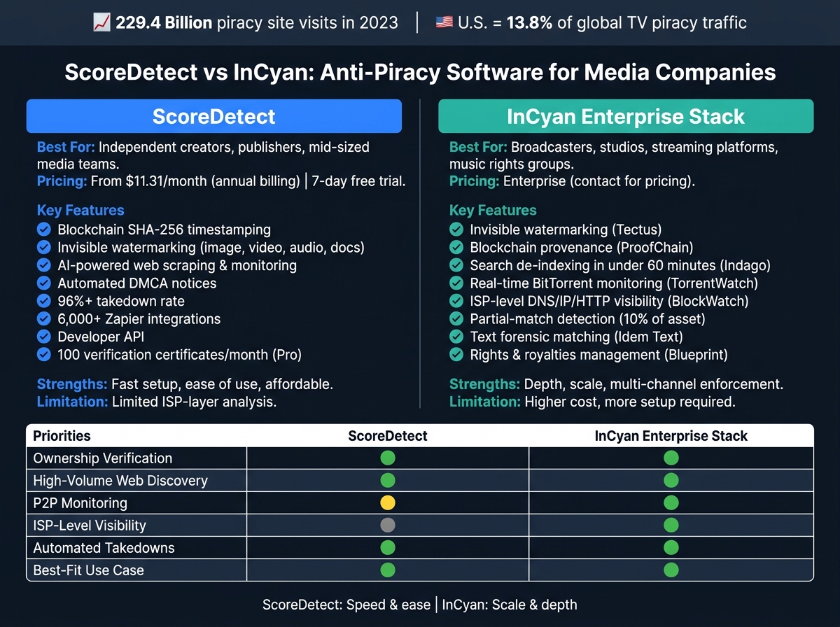Click InCyan green dot for Ownership Verification
Screen dimensions: 840x627
[x=671, y=458]
